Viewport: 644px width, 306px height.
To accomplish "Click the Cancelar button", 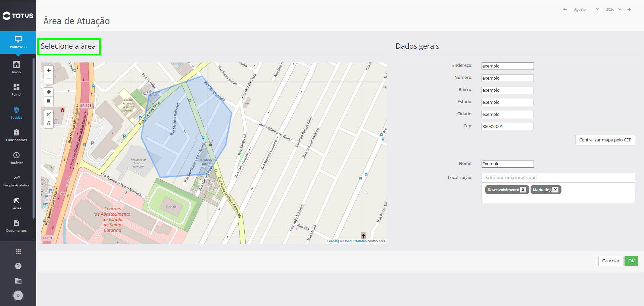I will pyautogui.click(x=611, y=261).
